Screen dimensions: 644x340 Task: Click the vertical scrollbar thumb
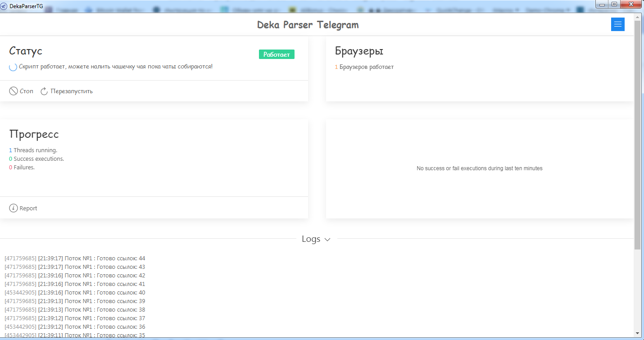click(x=637, y=135)
